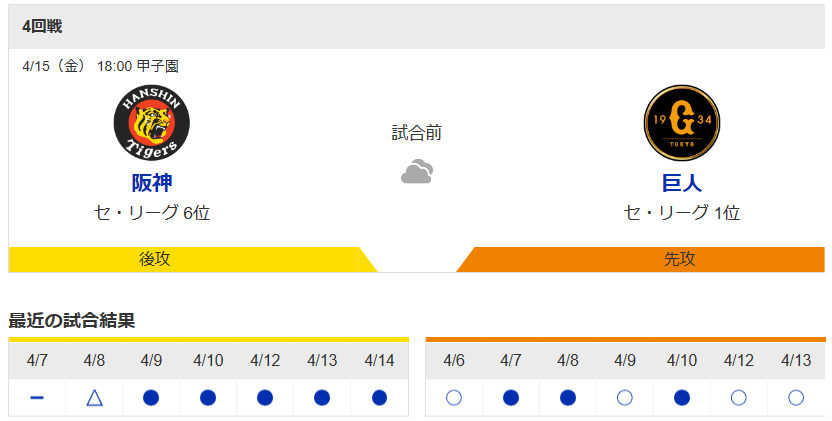Viewport: 832px width, 421px height.
Task: Click the Yomiuri Giants team logo
Action: tap(682, 124)
